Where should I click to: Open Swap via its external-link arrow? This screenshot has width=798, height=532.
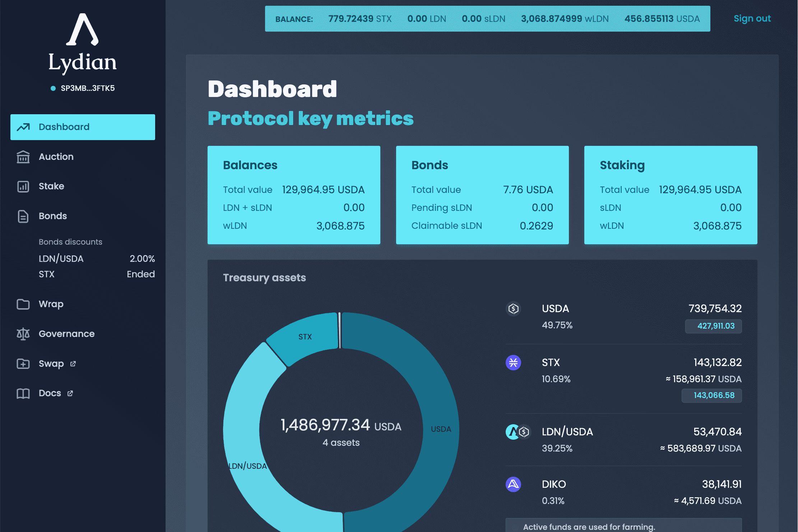click(x=73, y=364)
